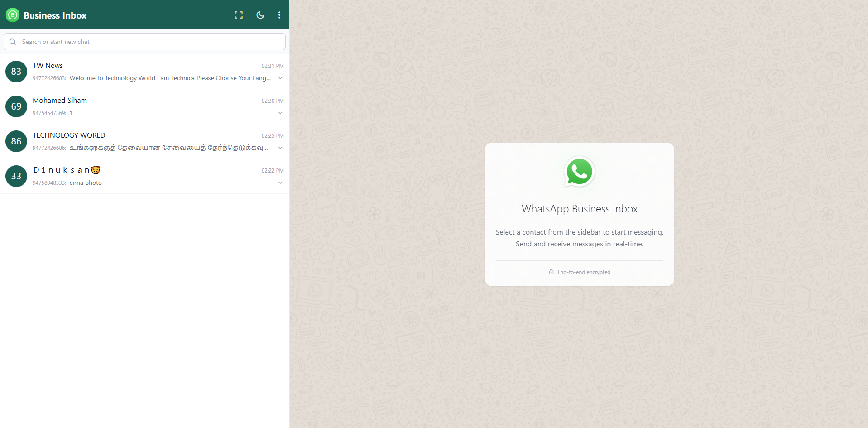
Task: Click the WhatsApp logo in the welcome card
Action: coord(579,172)
